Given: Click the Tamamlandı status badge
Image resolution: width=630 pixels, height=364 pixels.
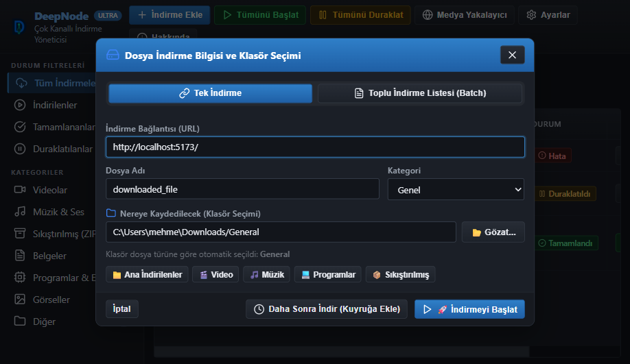Looking at the screenshot, I should click(x=565, y=243).
